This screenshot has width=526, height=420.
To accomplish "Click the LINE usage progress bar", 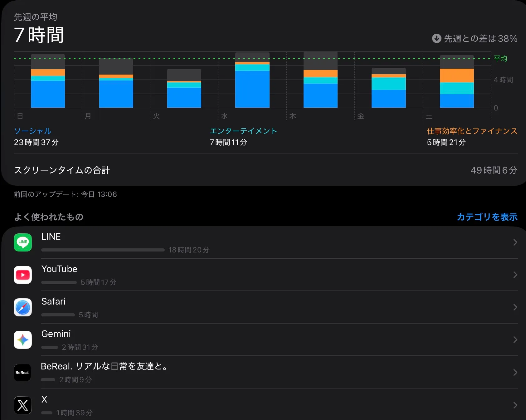I will (x=103, y=250).
